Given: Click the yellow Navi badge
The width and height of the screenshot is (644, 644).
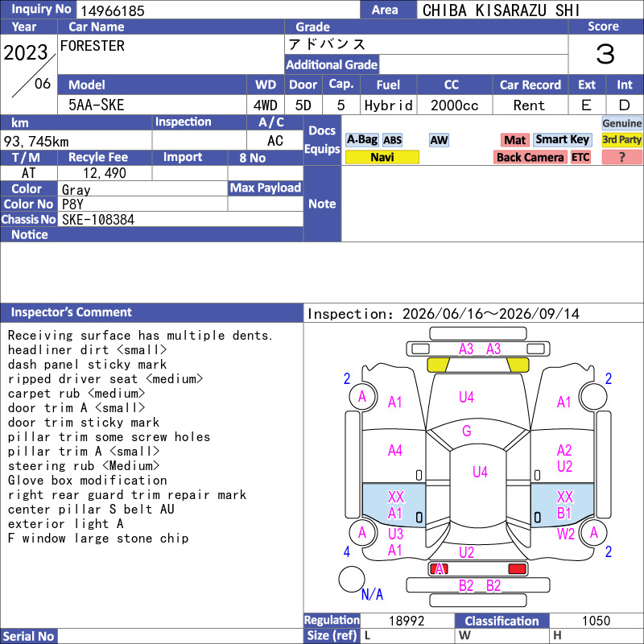Looking at the screenshot, I should pos(382,157).
